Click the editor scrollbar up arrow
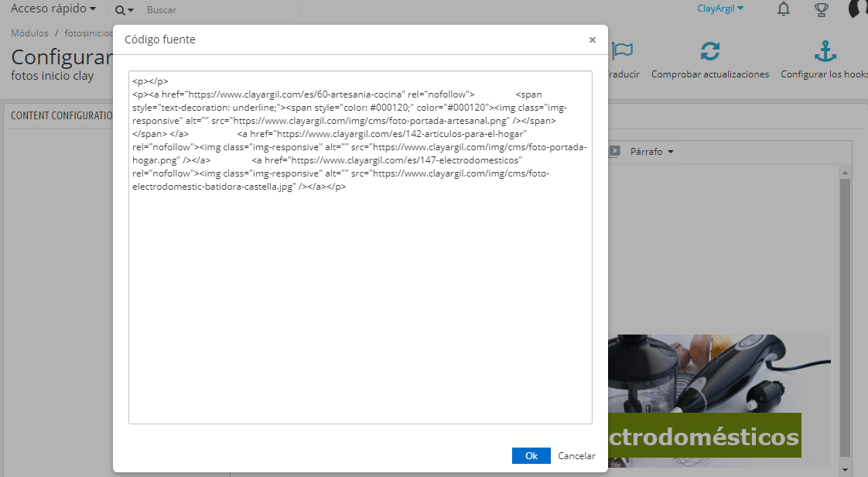The width and height of the screenshot is (868, 477). pyautogui.click(x=845, y=173)
